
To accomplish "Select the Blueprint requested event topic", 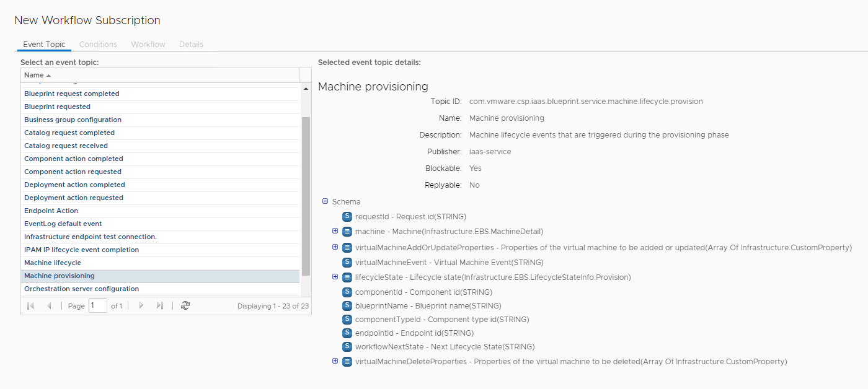I will [x=58, y=106].
